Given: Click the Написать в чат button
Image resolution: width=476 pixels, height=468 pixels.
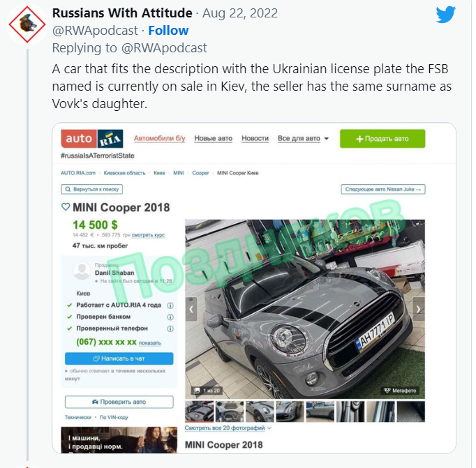Looking at the screenshot, I should click(x=119, y=358).
